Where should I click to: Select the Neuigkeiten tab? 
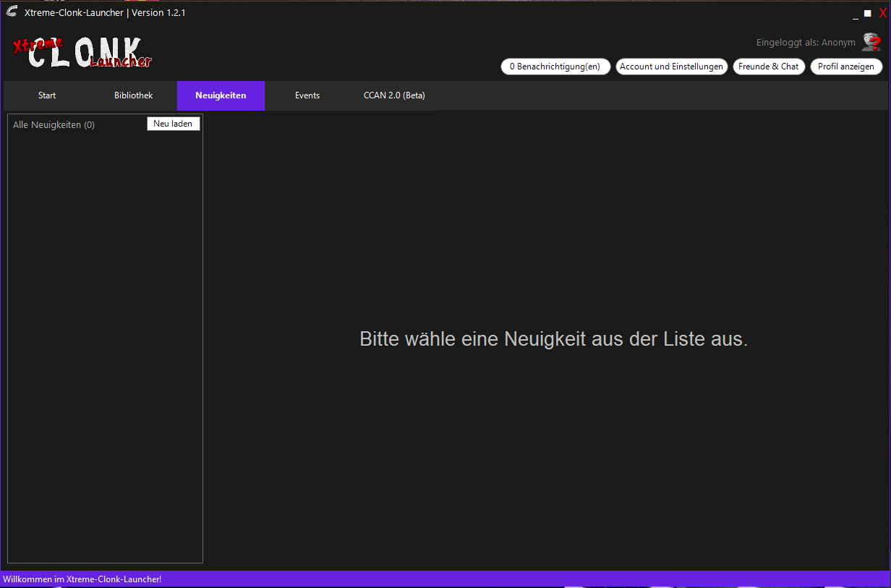click(x=221, y=95)
